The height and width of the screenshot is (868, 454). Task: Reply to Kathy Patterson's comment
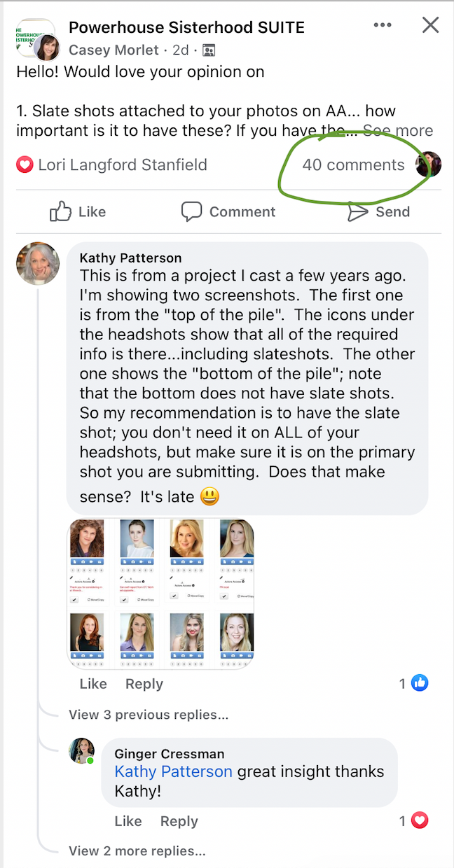click(144, 684)
